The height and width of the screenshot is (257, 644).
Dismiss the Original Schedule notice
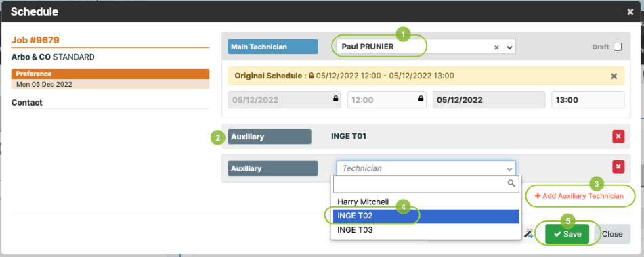point(614,76)
